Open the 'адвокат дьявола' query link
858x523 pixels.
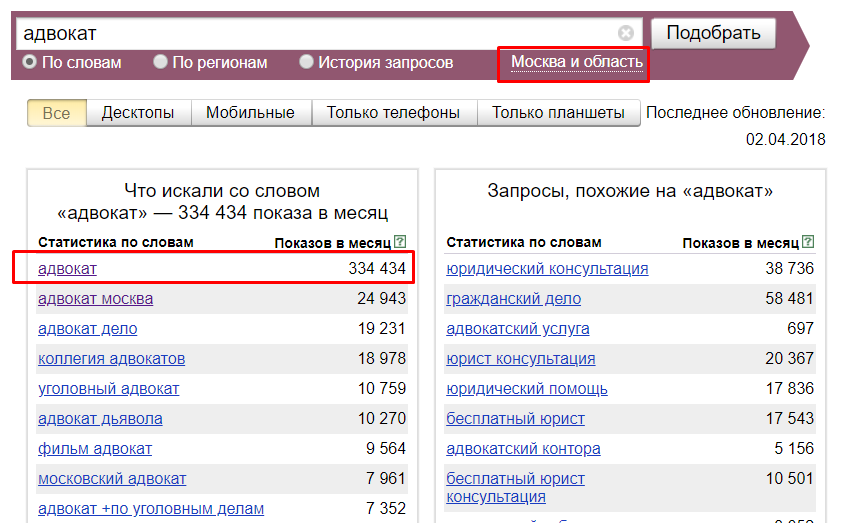100,419
